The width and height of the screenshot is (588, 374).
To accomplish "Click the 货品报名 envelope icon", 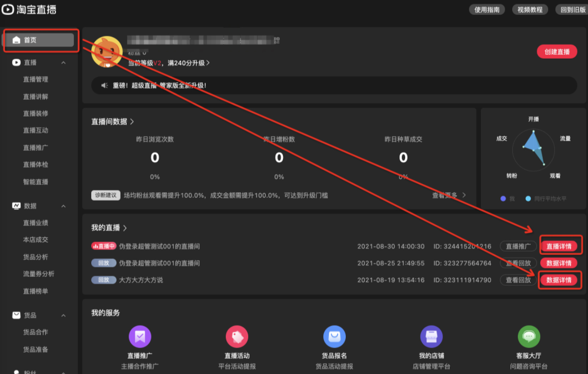I will click(334, 336).
